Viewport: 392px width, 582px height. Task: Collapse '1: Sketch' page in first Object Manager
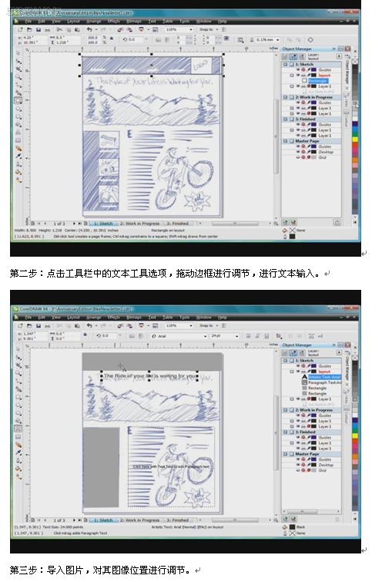pyautogui.click(x=285, y=64)
